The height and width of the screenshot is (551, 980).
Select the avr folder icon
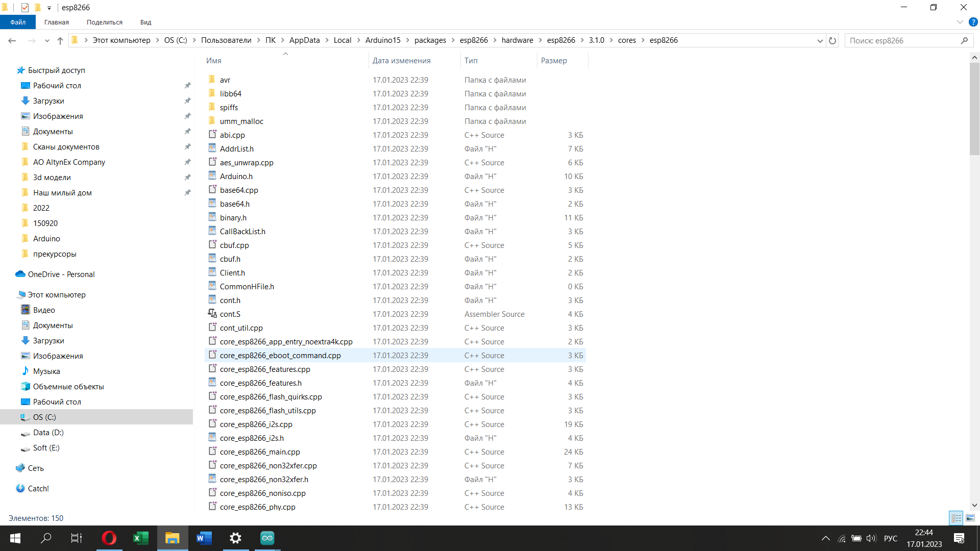(x=212, y=80)
